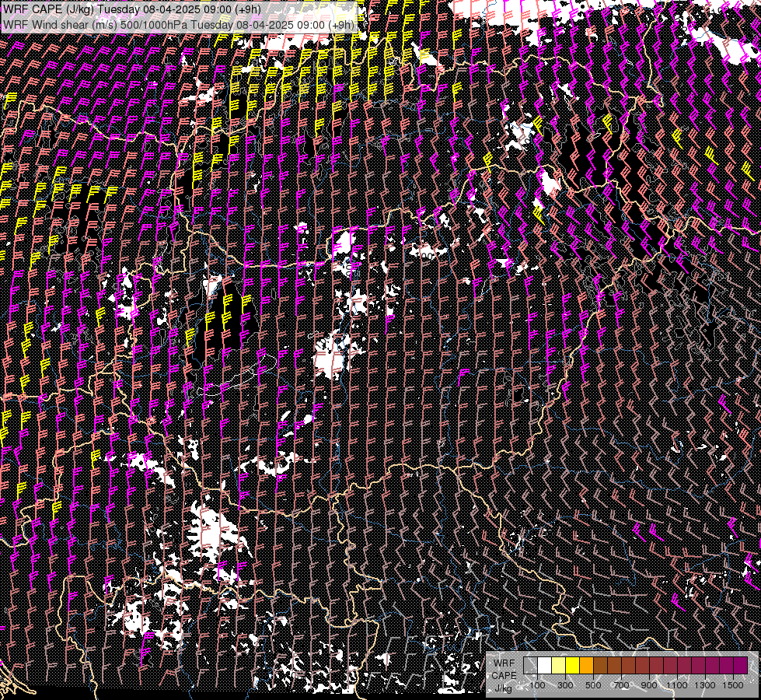
Task: Click the WRF CAPE title line
Action: pyautogui.click(x=132, y=9)
